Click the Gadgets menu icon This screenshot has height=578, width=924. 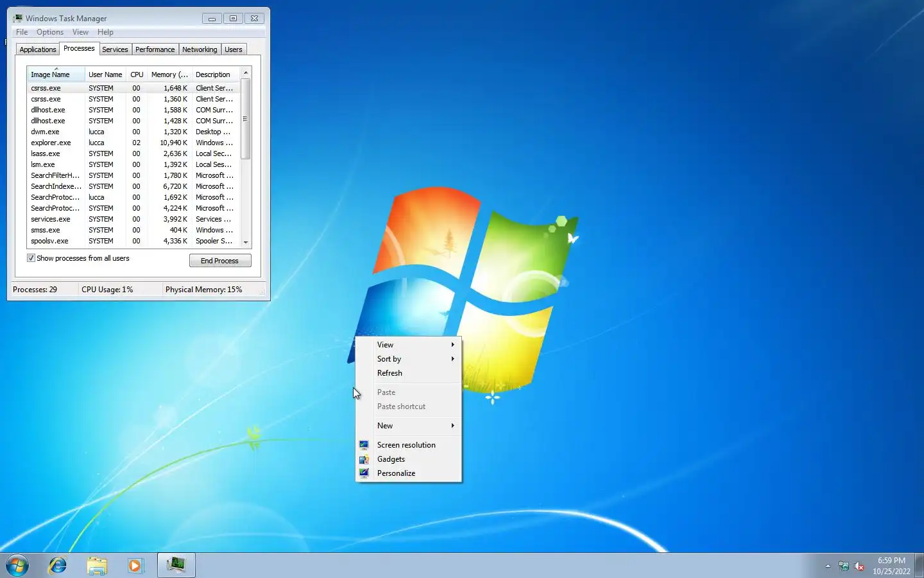coord(364,459)
